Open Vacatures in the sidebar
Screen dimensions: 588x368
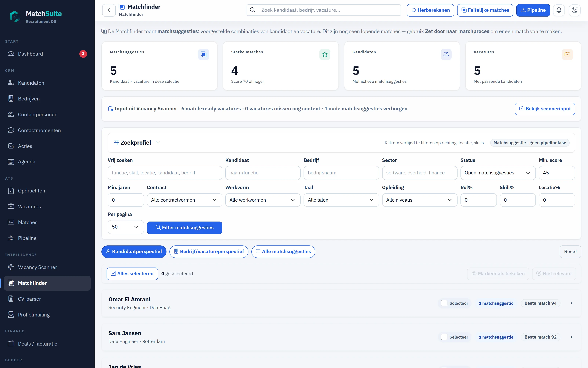point(47,206)
